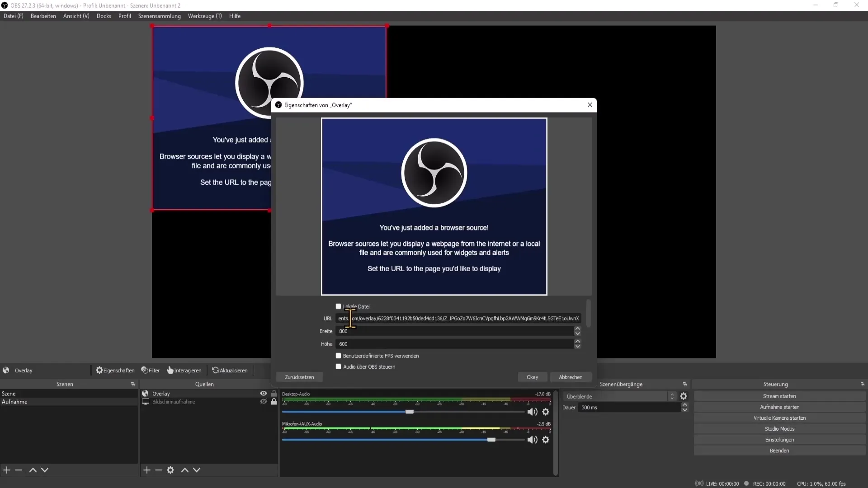The width and height of the screenshot is (868, 488).
Task: Confirm the dialog with Okay
Action: point(532,377)
